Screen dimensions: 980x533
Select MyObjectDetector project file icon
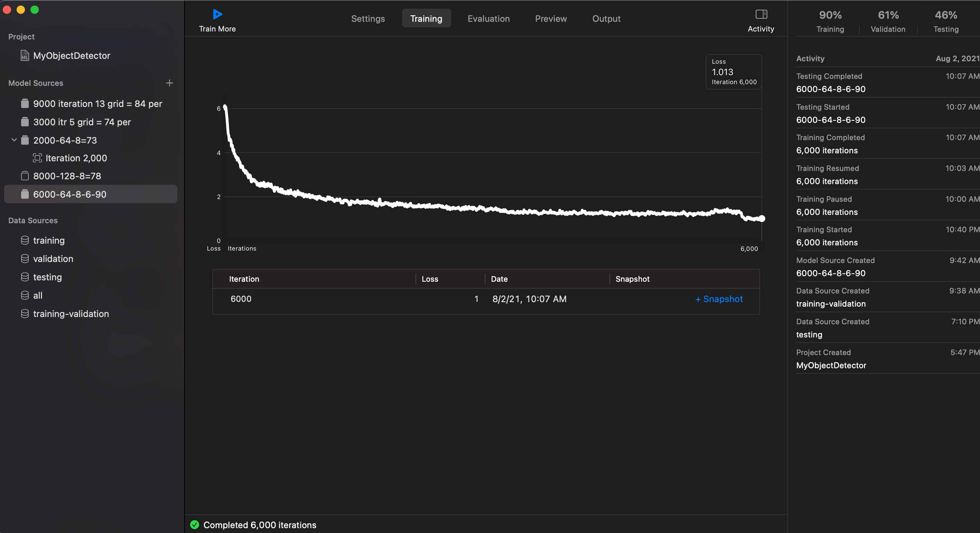coord(25,55)
